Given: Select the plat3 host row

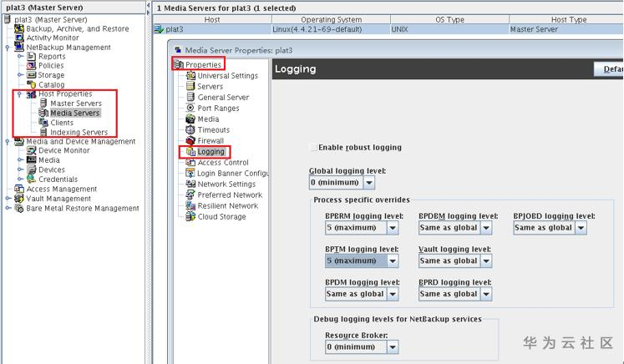Looking at the screenshot, I should [388, 29].
